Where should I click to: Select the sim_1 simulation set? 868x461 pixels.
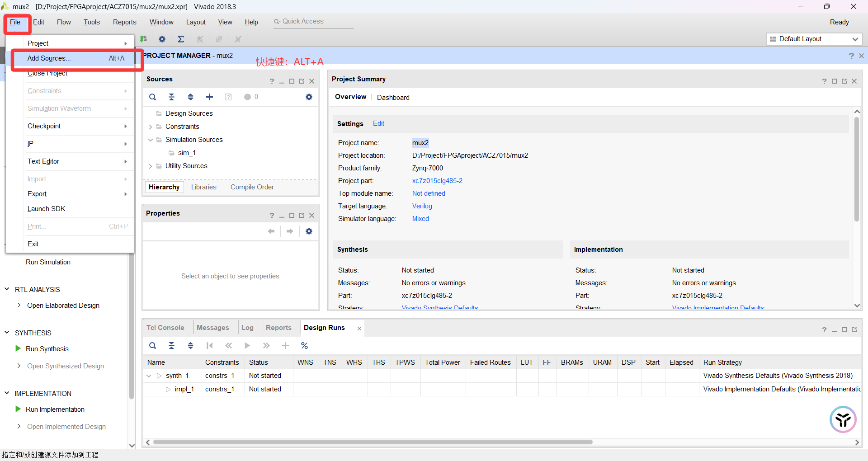pyautogui.click(x=187, y=153)
